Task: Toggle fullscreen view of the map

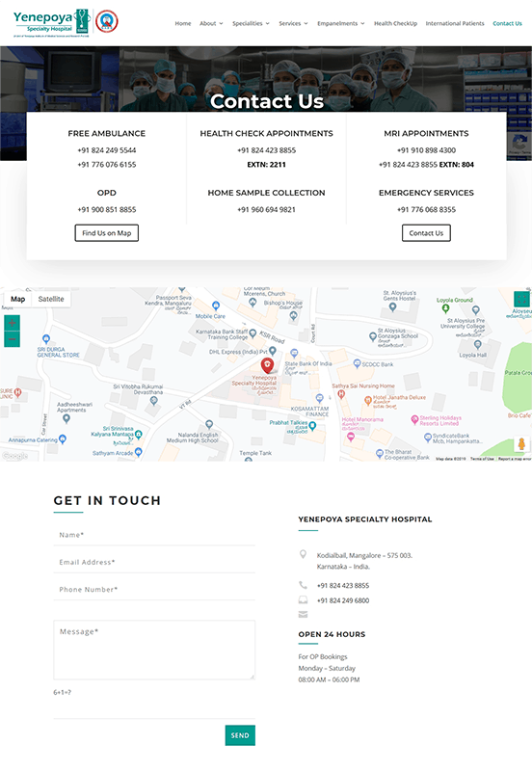Action: [x=521, y=299]
